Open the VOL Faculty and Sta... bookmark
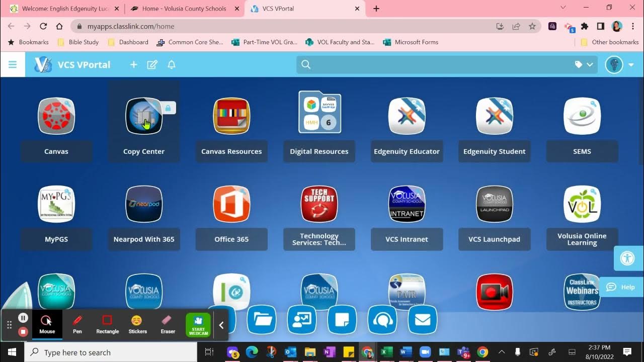This screenshot has width=644, height=362. [340, 42]
